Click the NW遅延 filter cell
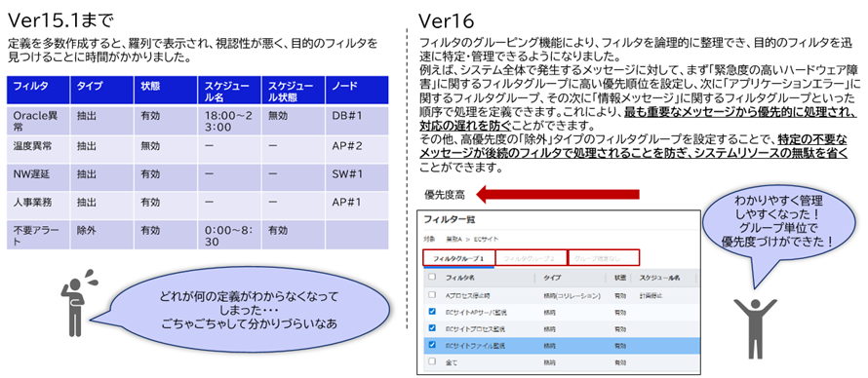 [x=38, y=177]
